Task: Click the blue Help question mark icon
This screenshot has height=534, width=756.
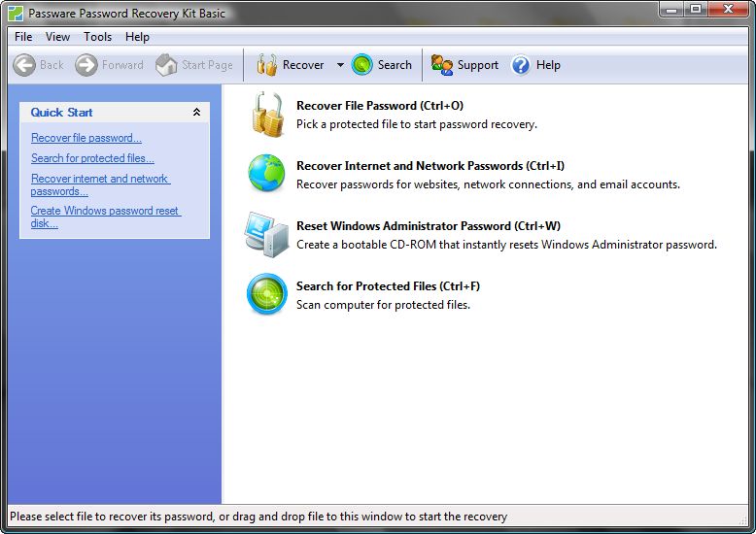Action: [521, 65]
